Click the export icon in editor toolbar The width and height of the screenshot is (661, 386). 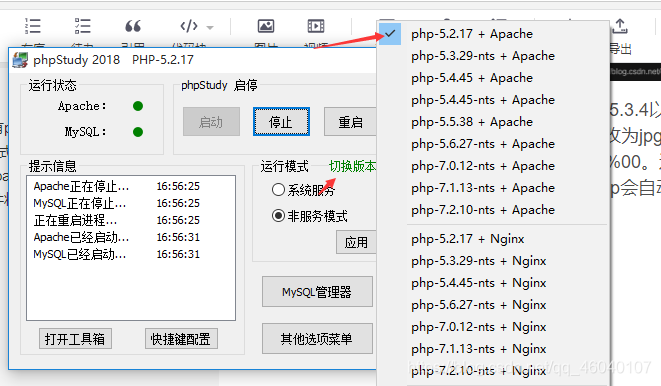(620, 26)
